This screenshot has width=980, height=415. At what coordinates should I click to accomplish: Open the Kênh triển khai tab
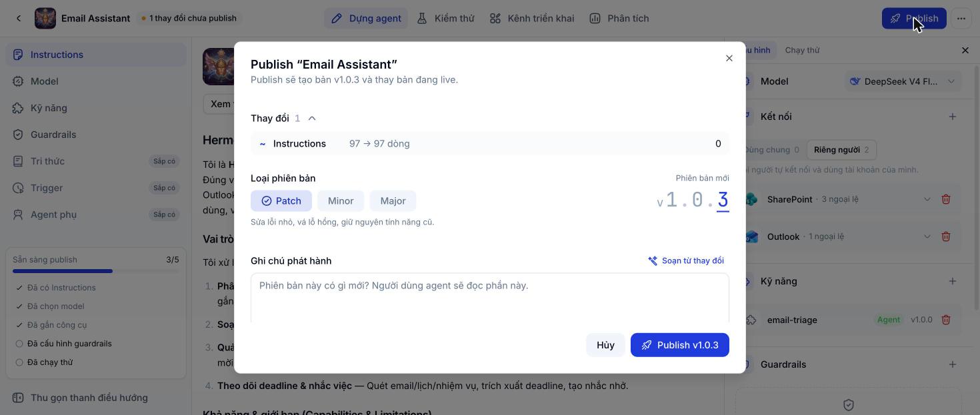(531, 18)
